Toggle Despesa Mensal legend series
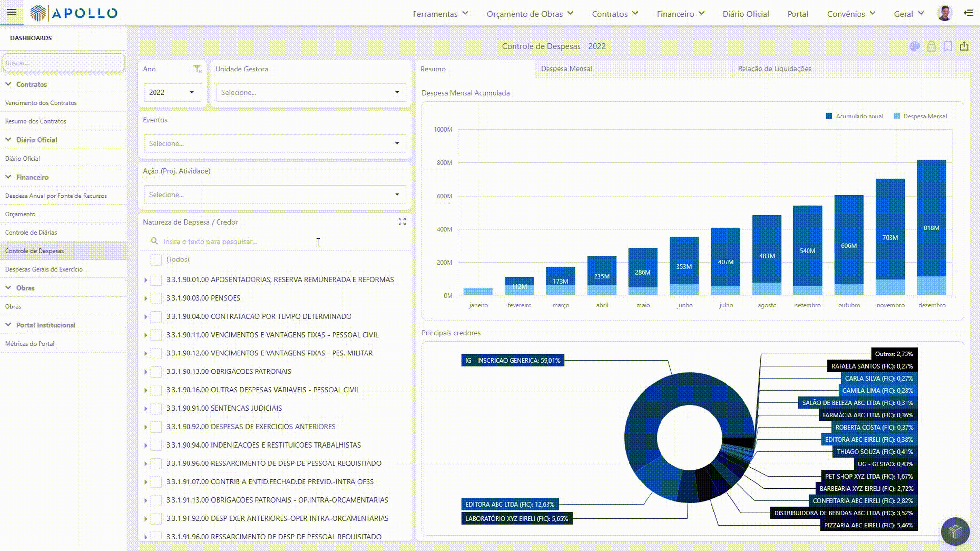Viewport: 980px width, 551px height. coord(920,116)
